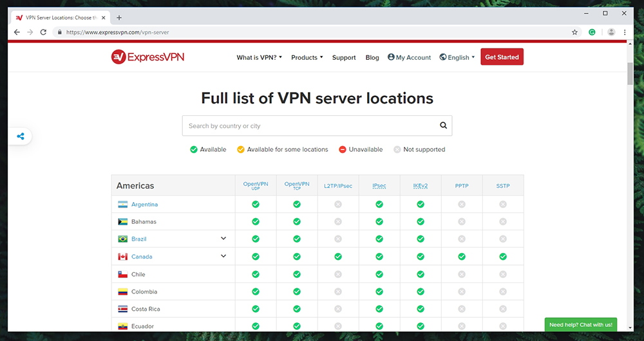This screenshot has width=644, height=341.
Task: Click the Chile flag icon
Action: (123, 274)
